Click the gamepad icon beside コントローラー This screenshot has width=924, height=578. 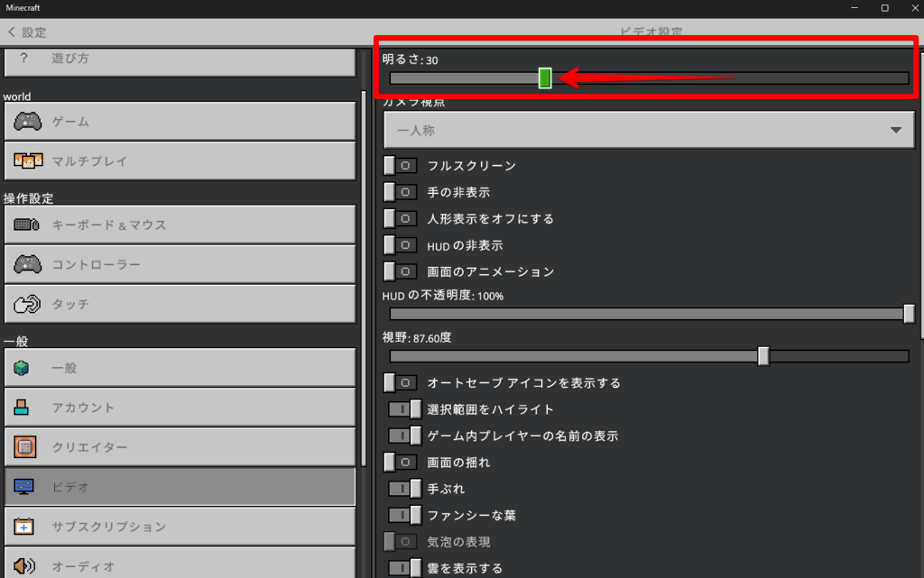click(x=27, y=264)
